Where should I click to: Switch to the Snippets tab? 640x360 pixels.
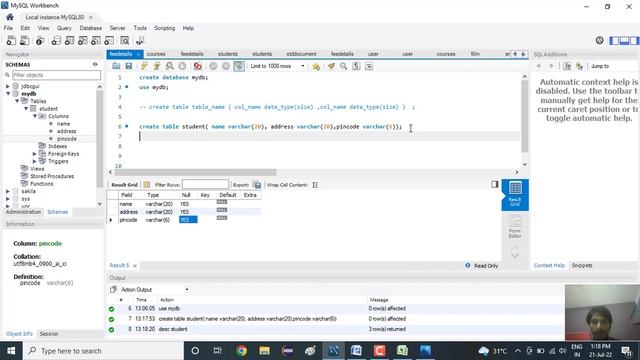click(x=582, y=265)
